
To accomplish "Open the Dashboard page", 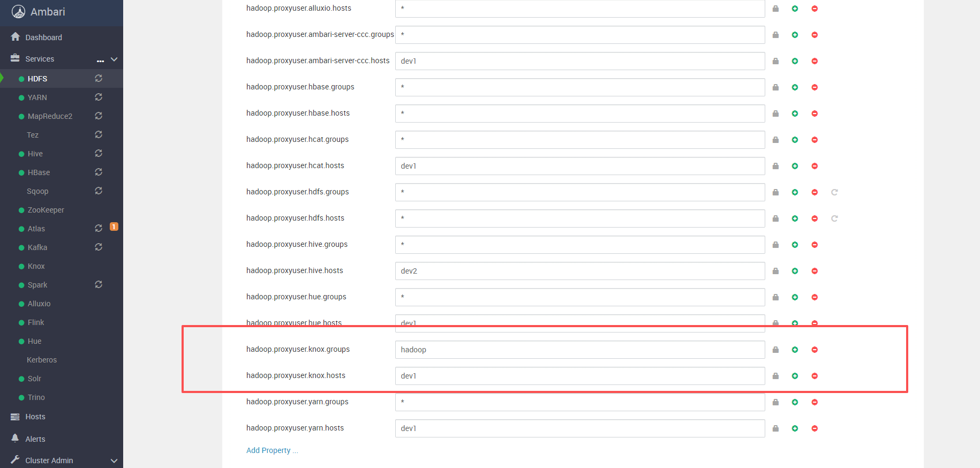I will 43,37.
